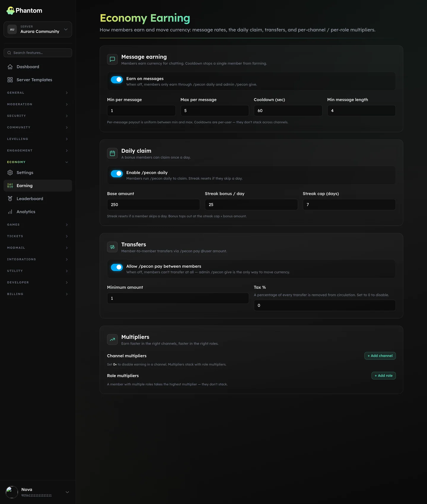Click the Dashboard home icon
The image size is (427, 504).
click(10, 67)
